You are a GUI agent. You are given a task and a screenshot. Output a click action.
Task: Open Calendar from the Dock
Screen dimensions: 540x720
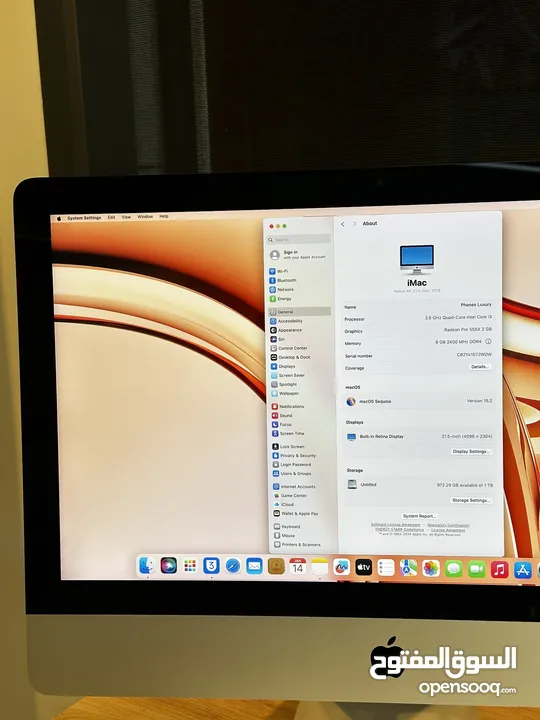pos(298,567)
